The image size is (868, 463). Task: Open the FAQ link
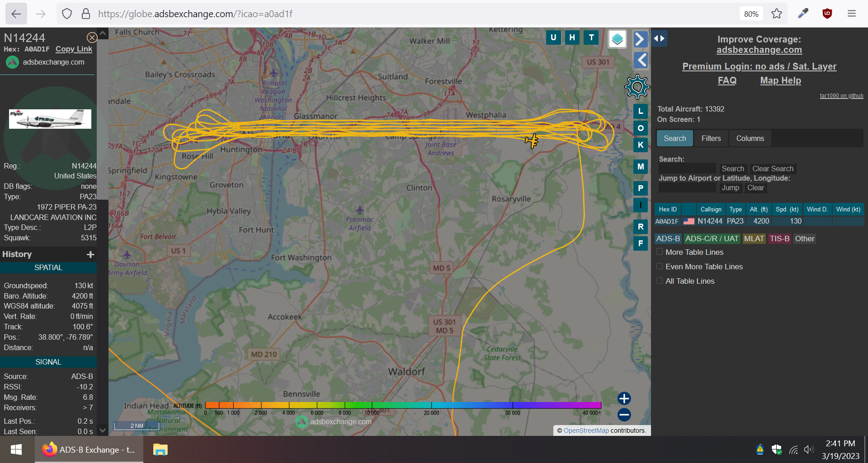click(x=727, y=80)
